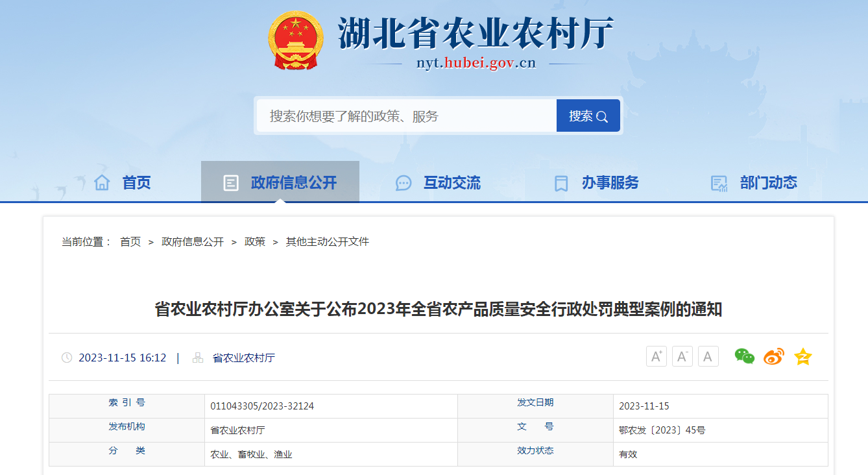Increase font size with A+ button
Viewport: 868px width, 475px height.
click(x=657, y=356)
